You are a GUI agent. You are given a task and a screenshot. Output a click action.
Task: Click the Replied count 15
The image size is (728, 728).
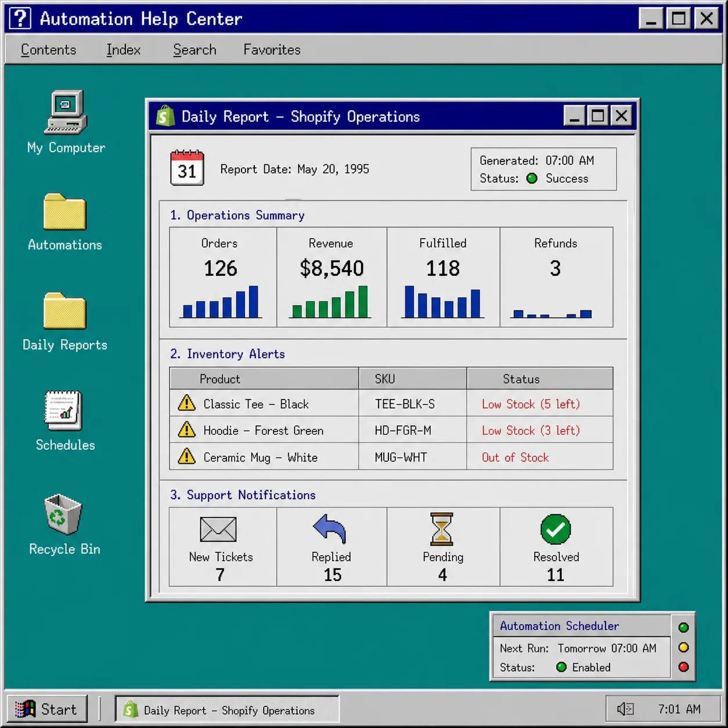333,575
